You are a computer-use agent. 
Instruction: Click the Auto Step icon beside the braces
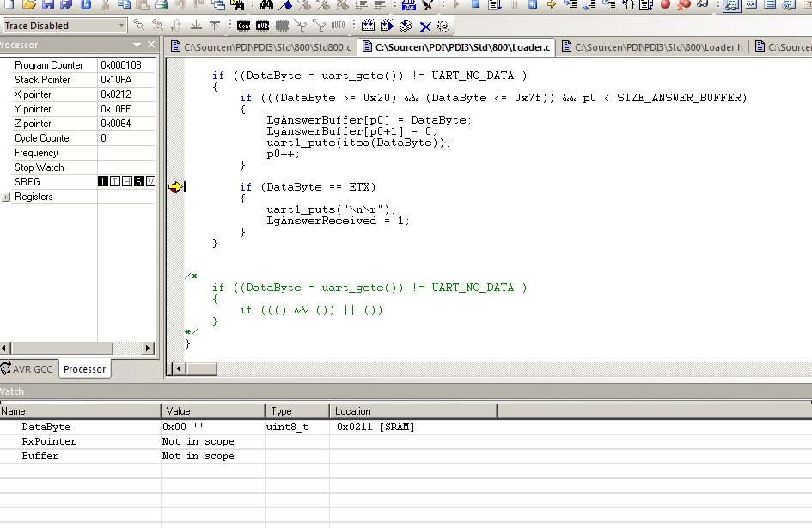[646, 4]
